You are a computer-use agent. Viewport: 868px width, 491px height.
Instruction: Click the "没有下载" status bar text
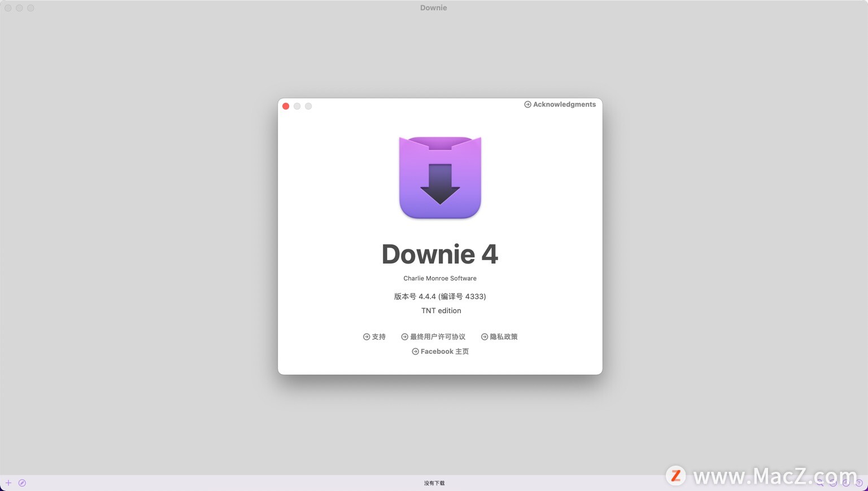[x=434, y=483]
